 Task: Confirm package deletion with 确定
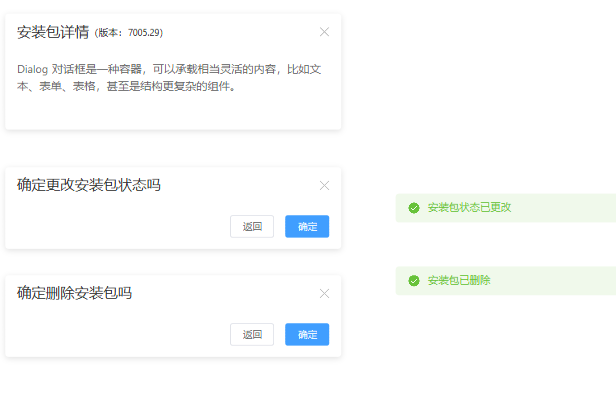[307, 335]
